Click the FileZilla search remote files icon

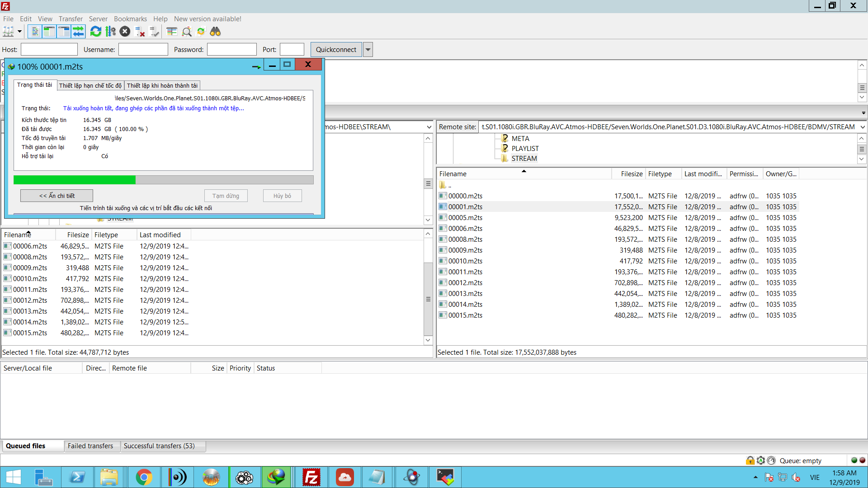(x=215, y=32)
